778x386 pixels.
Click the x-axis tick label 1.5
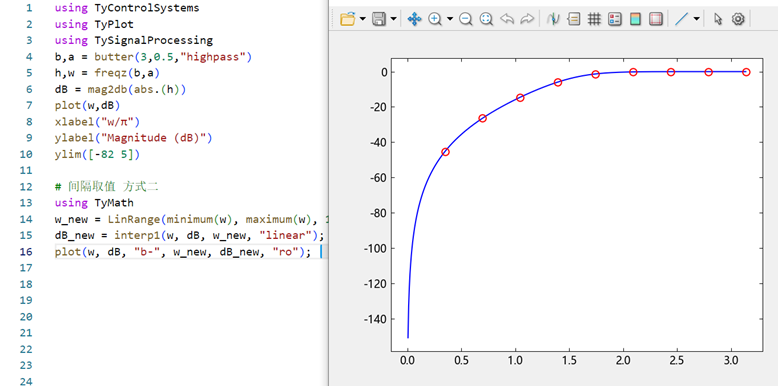point(569,360)
